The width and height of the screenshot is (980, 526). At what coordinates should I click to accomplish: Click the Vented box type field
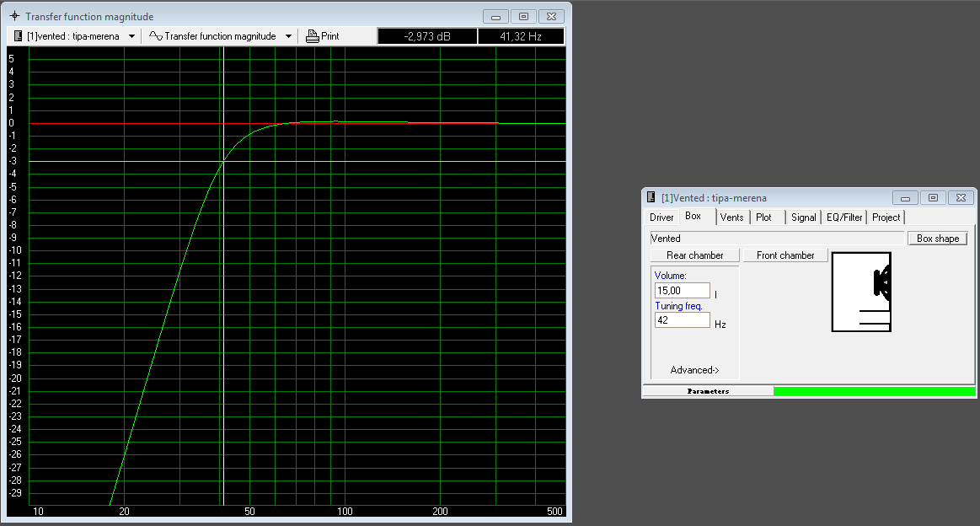(777, 239)
